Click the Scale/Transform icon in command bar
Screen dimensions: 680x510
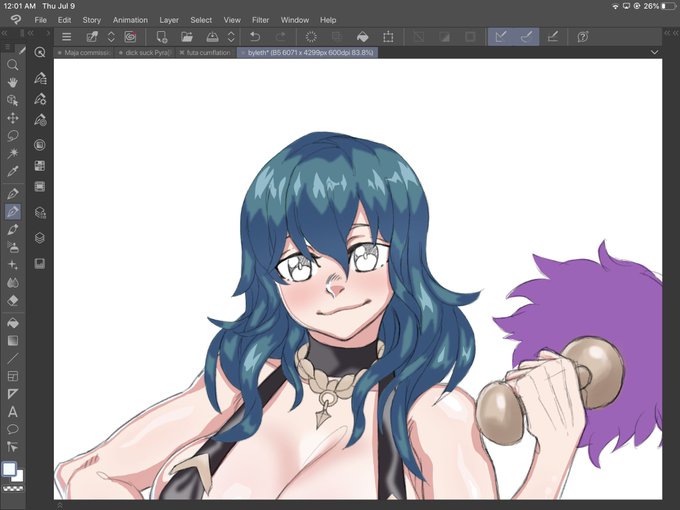(x=388, y=37)
